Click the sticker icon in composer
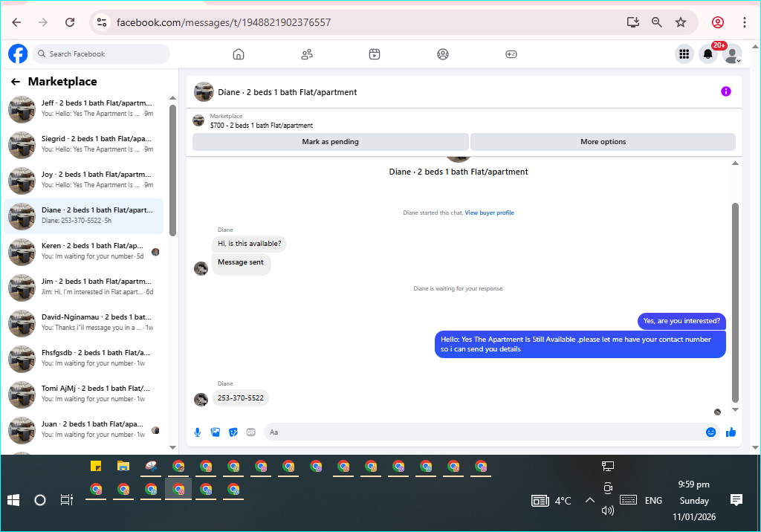 (x=233, y=432)
